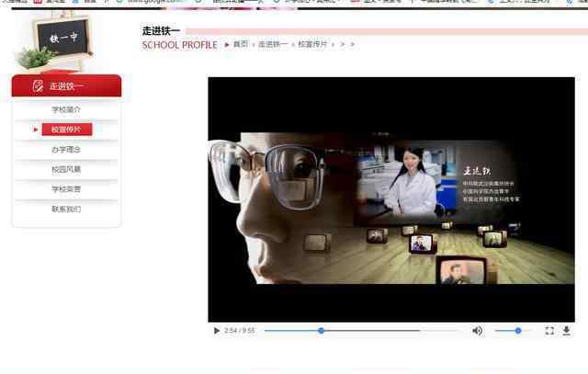Enter fullscreen mode for the video

click(549, 331)
